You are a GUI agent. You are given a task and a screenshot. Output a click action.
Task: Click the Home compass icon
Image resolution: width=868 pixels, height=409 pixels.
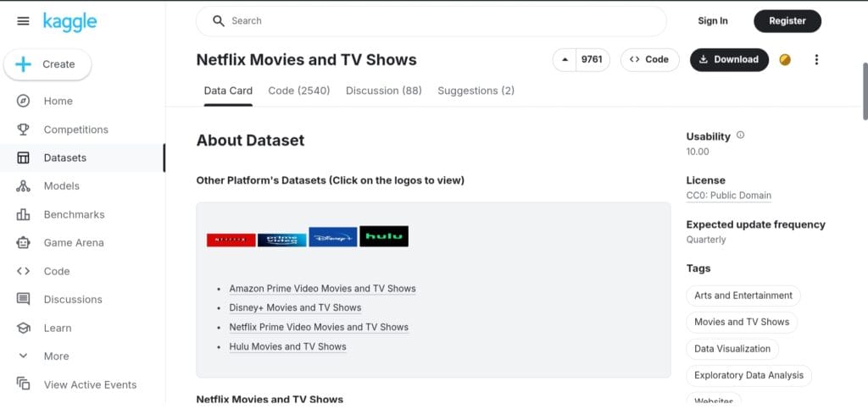click(23, 101)
